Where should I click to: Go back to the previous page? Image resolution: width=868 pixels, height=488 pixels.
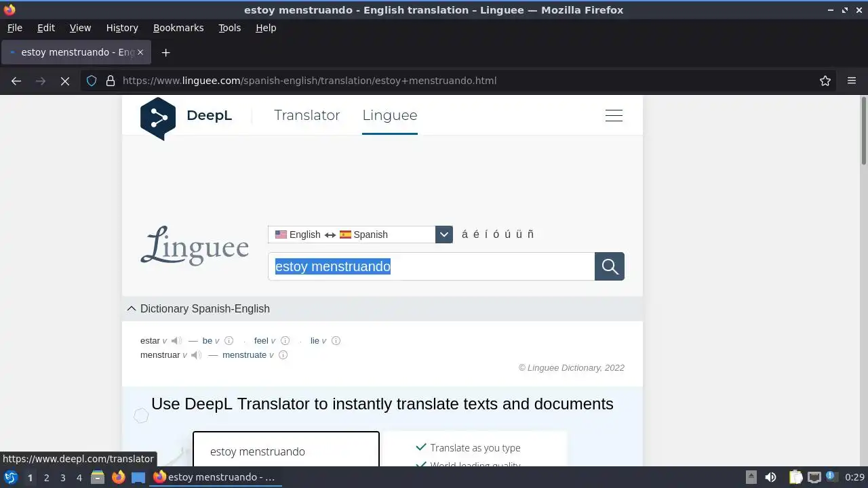[16, 81]
